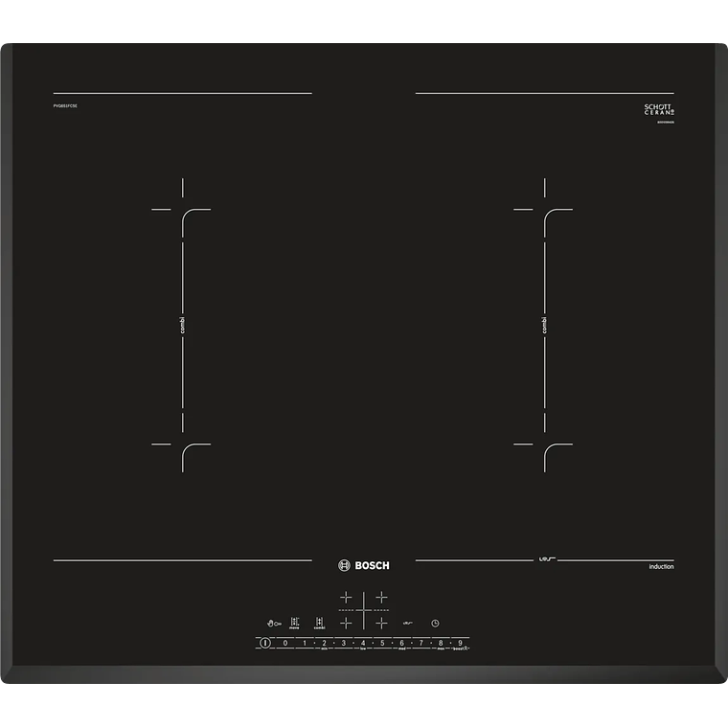Choose power level 4 on the slider
728x728 pixels.
(363, 643)
